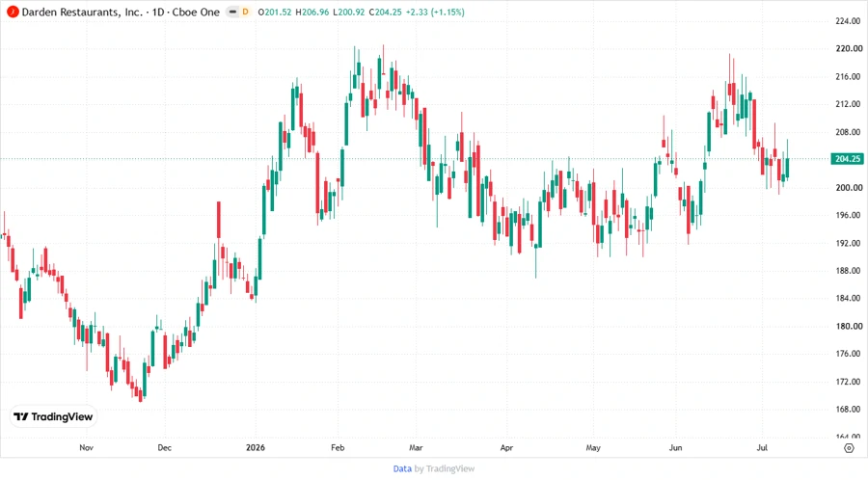The height and width of the screenshot is (480, 868).
Task: Click the 172.00 price axis label
Action: coord(848,382)
